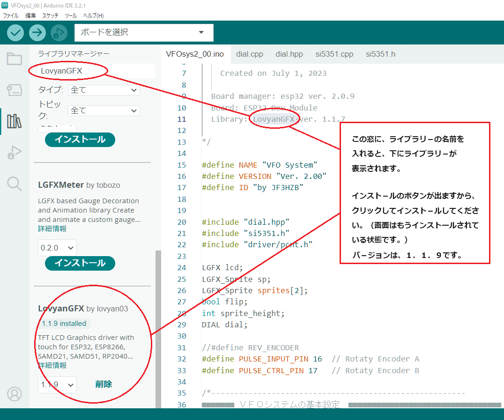504x420 pixels.
Task: Click the #include "driver/pcnt.h" line
Action: coord(257,244)
